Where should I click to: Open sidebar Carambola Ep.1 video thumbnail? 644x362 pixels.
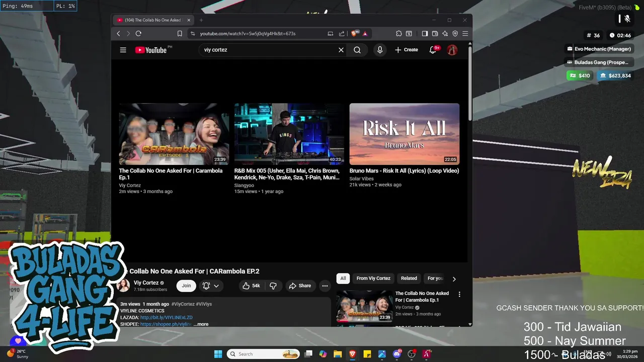pos(364,306)
